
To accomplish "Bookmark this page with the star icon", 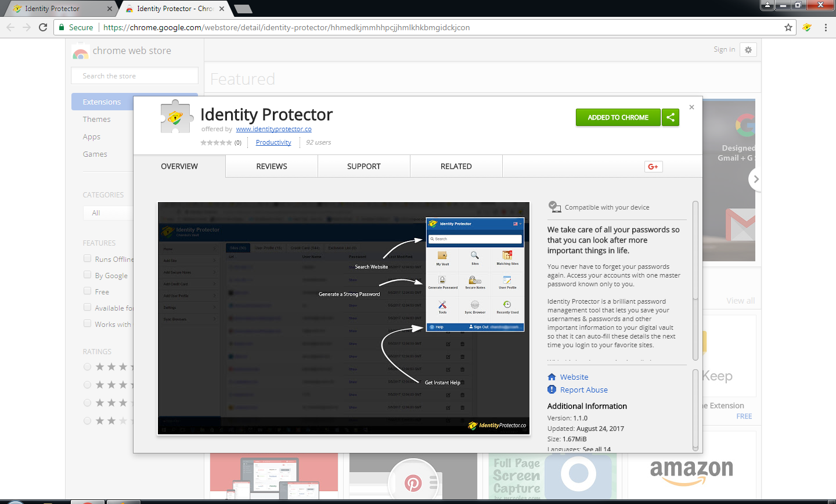I will point(788,27).
